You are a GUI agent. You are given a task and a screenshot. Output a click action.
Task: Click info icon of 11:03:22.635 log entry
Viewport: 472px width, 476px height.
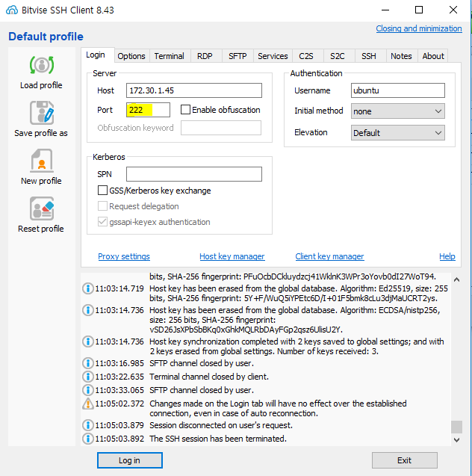(x=88, y=377)
